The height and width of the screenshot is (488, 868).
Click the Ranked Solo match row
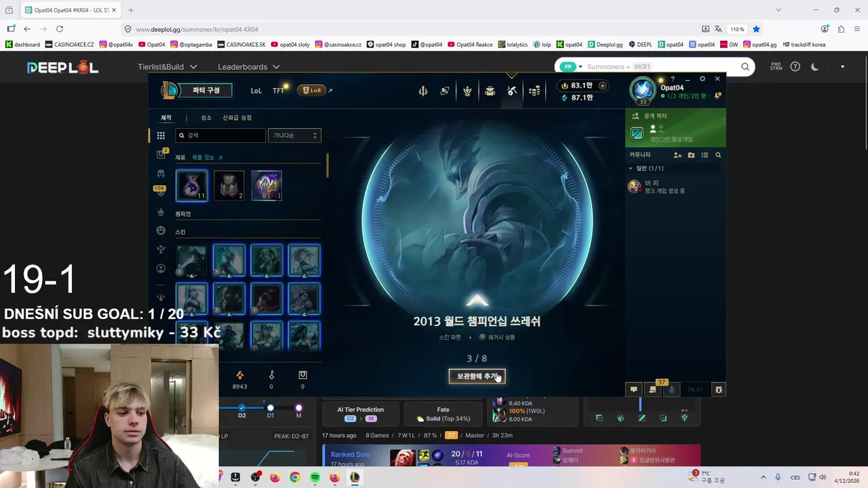[x=511, y=457]
